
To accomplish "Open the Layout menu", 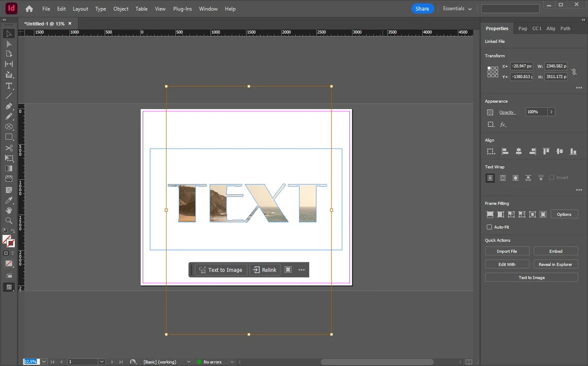I will point(80,9).
